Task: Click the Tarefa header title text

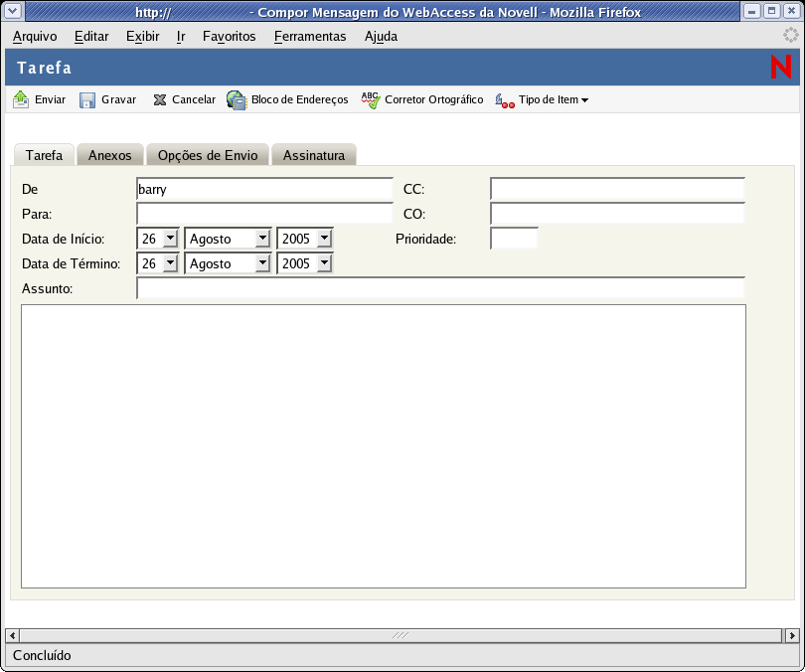Action: (44, 68)
